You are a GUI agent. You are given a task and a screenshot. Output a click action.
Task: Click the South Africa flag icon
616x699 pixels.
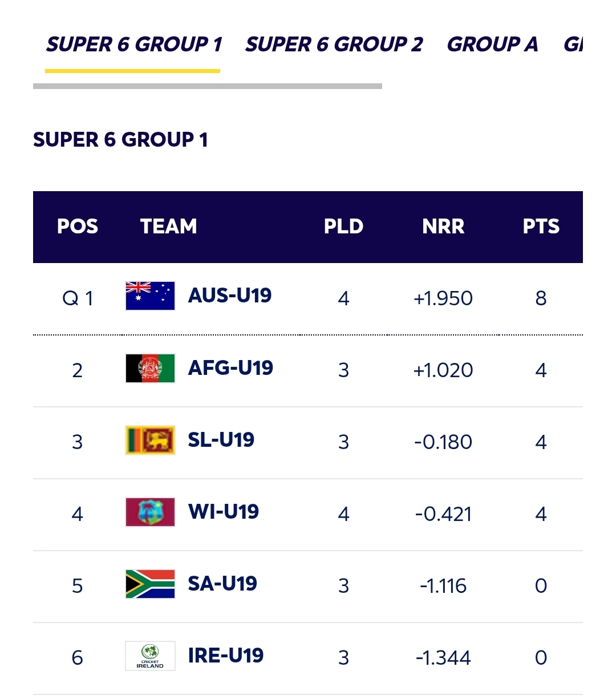[x=150, y=584]
